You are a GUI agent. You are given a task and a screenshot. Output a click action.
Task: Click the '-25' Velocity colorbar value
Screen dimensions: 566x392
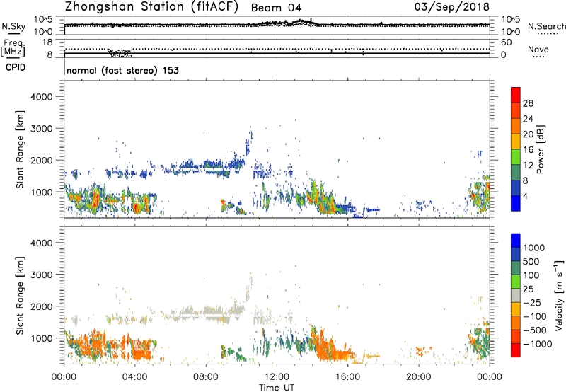[x=532, y=302]
